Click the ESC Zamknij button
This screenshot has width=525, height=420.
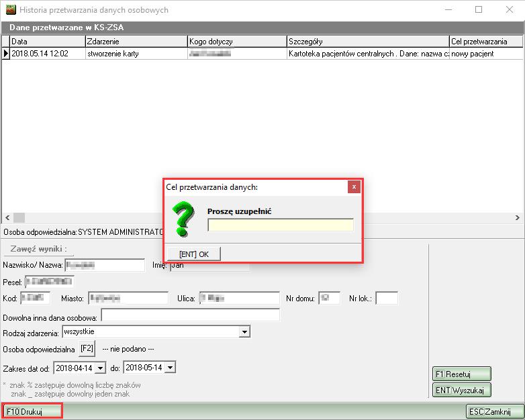point(494,411)
